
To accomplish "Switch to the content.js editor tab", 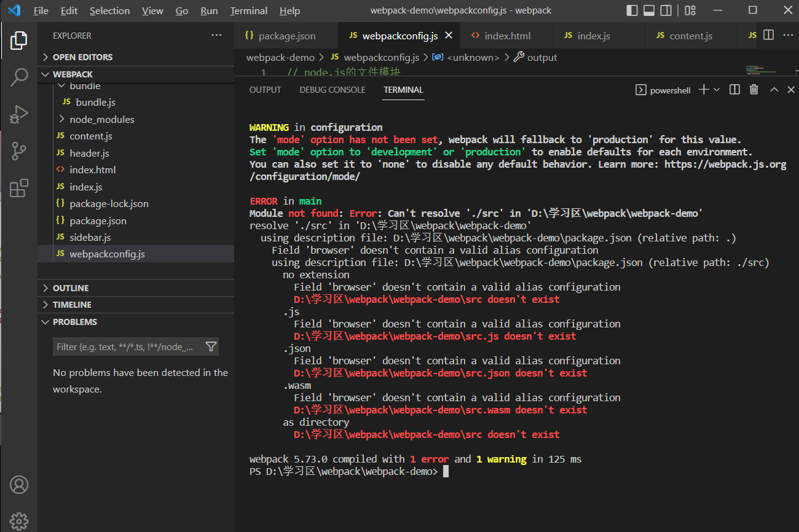I will pyautogui.click(x=691, y=36).
